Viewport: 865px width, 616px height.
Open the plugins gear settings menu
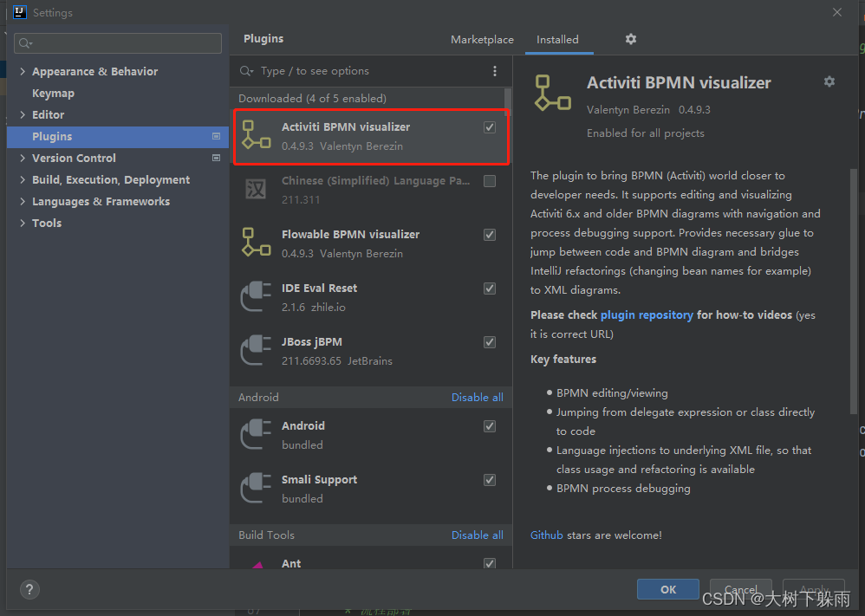pos(630,39)
